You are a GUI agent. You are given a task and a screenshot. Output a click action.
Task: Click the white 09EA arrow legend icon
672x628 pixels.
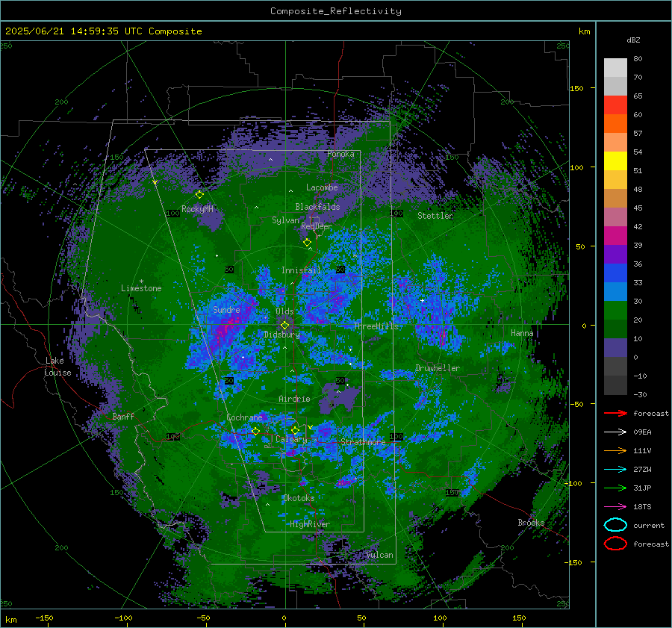tap(615, 432)
